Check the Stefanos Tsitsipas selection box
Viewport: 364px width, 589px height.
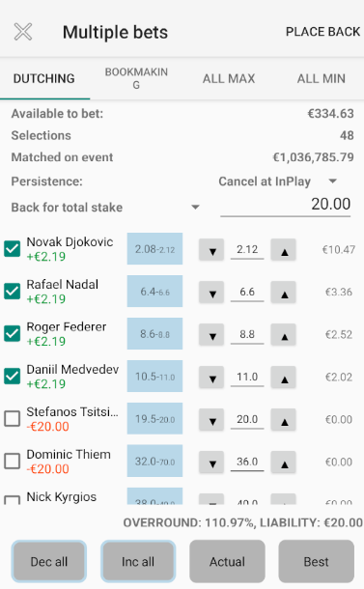pyautogui.click(x=12, y=418)
